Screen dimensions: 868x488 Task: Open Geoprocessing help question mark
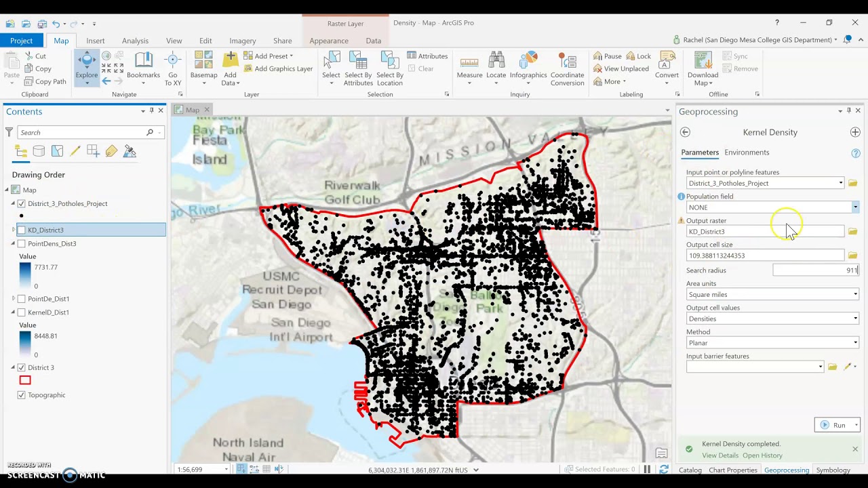856,153
